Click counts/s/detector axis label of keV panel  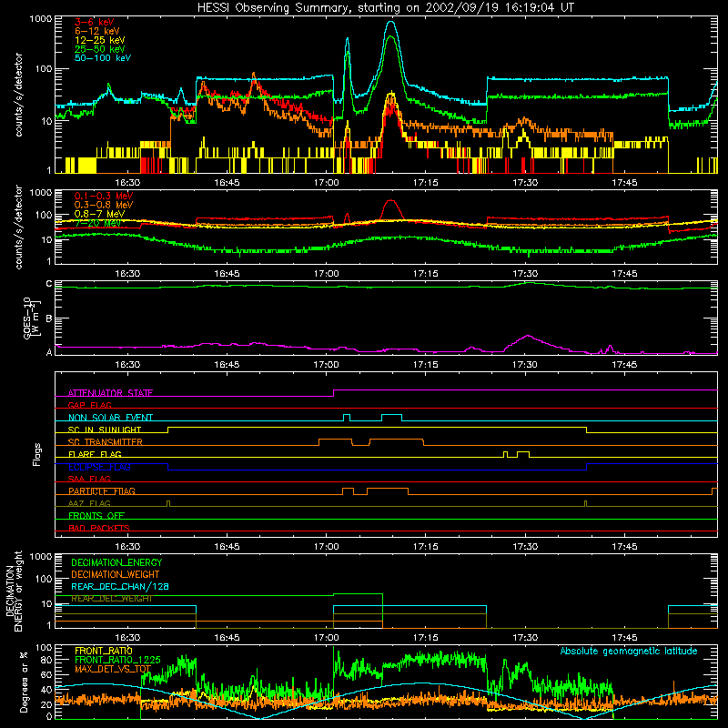[x=19, y=95]
